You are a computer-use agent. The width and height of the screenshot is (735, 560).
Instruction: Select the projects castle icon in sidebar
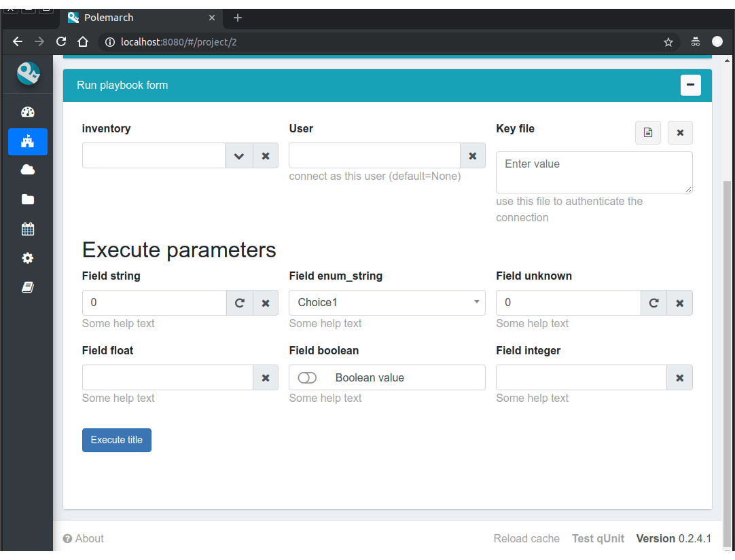pyautogui.click(x=28, y=141)
